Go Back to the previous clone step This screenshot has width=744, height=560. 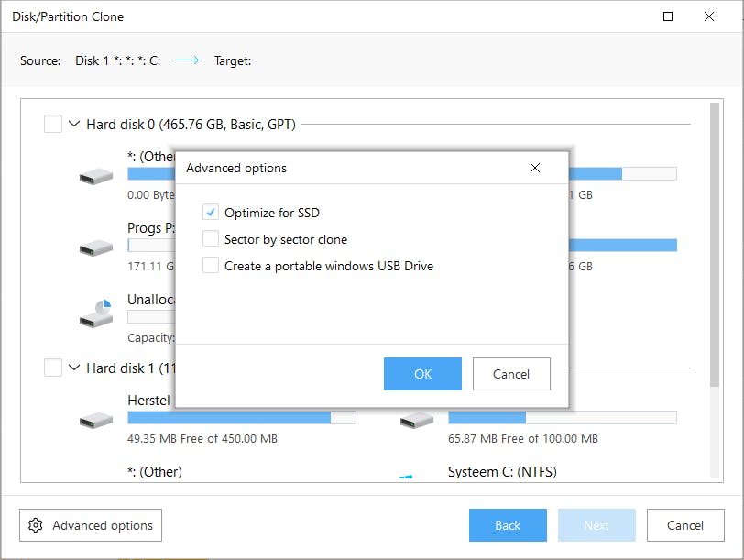(x=508, y=525)
